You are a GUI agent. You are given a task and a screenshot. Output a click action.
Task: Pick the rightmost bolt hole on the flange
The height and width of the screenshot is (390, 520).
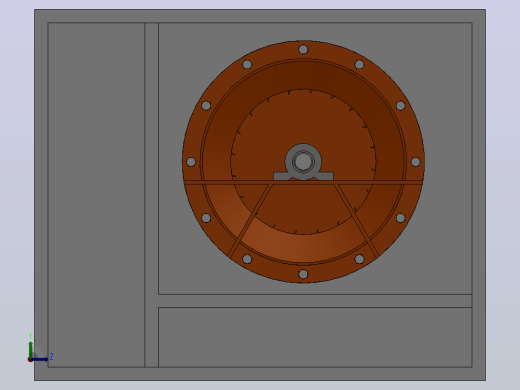point(415,162)
